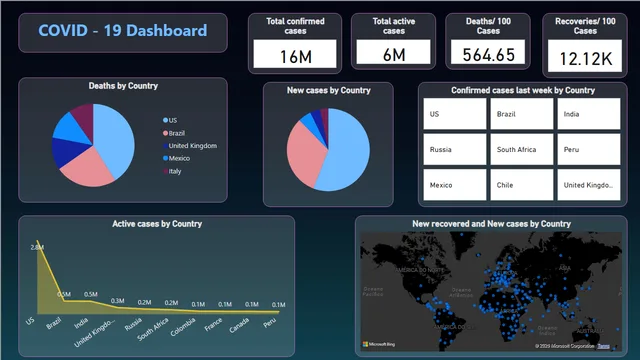The height and width of the screenshot is (360, 640).
Task: Click the Italy legend entry
Action: click(x=172, y=171)
